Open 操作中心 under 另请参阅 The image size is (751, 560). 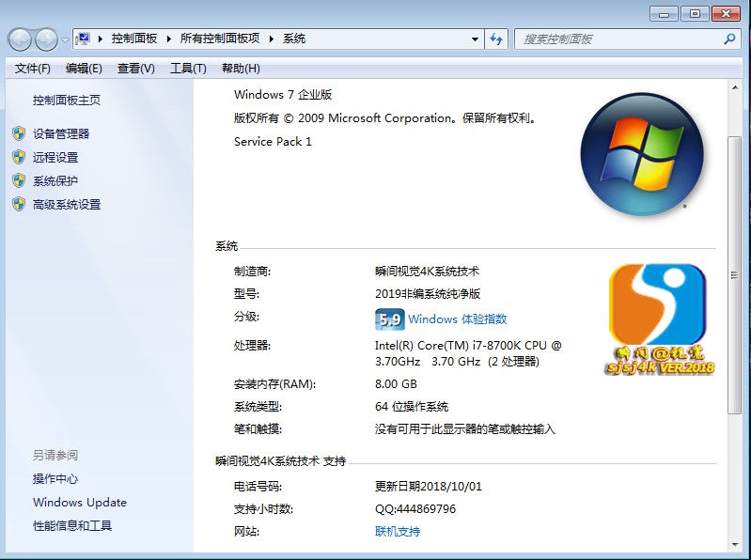[55, 478]
